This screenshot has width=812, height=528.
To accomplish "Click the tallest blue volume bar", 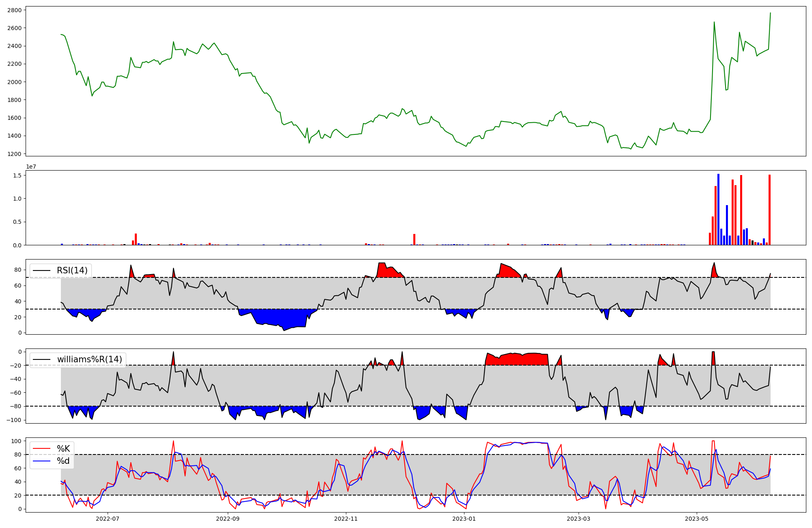I will [x=718, y=209].
